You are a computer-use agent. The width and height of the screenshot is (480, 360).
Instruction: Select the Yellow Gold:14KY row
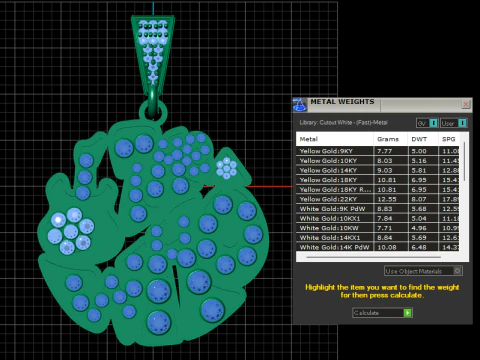click(x=378, y=170)
